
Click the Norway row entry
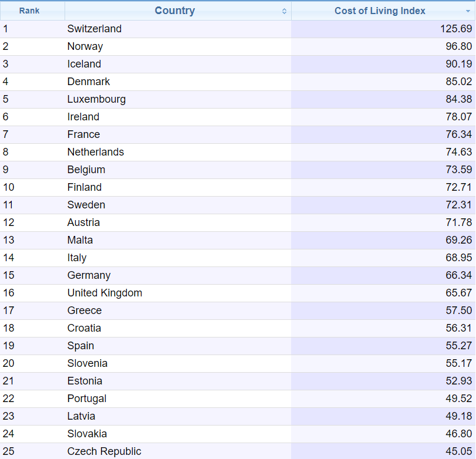(85, 46)
